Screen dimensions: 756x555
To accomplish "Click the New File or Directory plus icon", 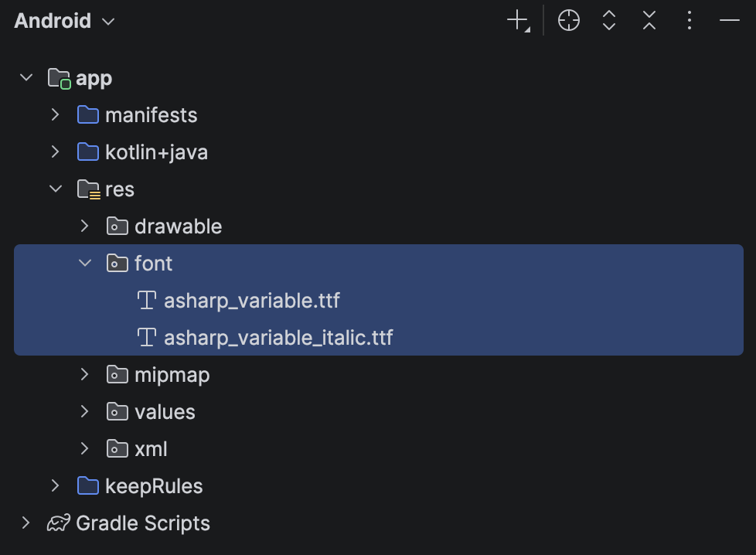I will click(519, 21).
